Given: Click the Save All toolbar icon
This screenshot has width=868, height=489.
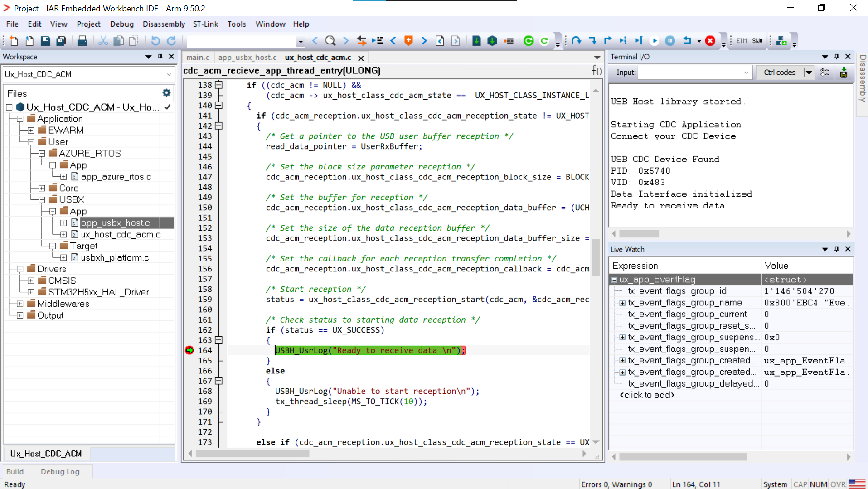Looking at the screenshot, I should tap(61, 41).
